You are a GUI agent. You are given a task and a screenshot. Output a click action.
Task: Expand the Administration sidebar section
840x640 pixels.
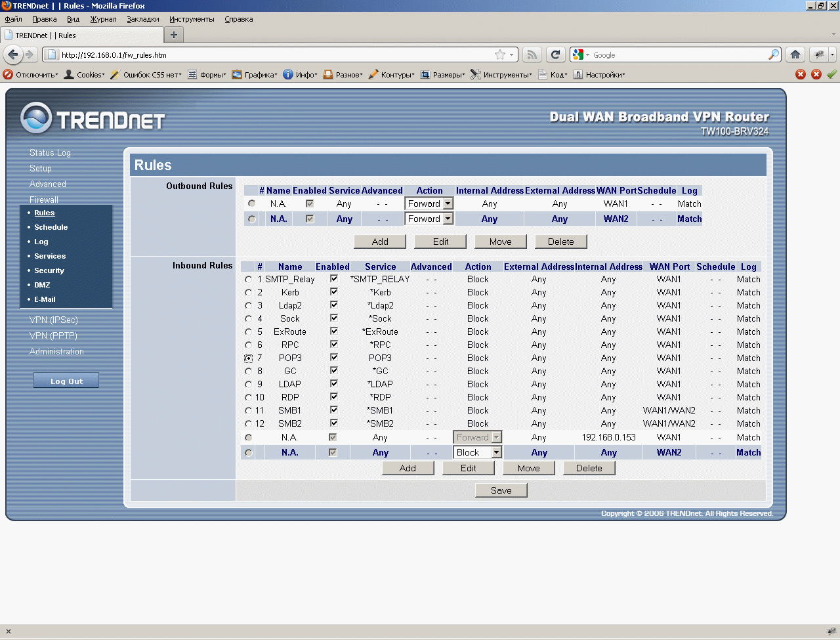click(56, 351)
